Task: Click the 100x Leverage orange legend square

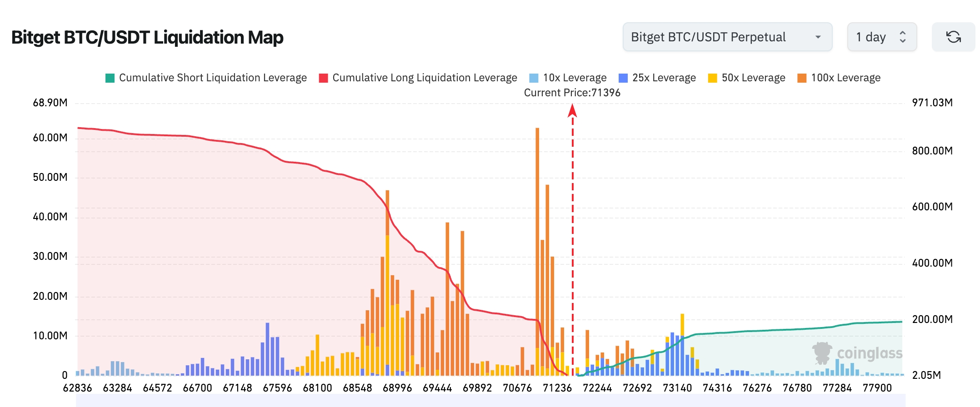Action: coord(802,78)
